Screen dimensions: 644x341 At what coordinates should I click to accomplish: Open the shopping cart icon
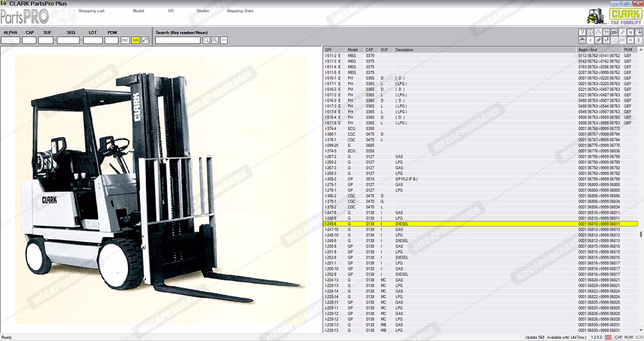coord(606,33)
